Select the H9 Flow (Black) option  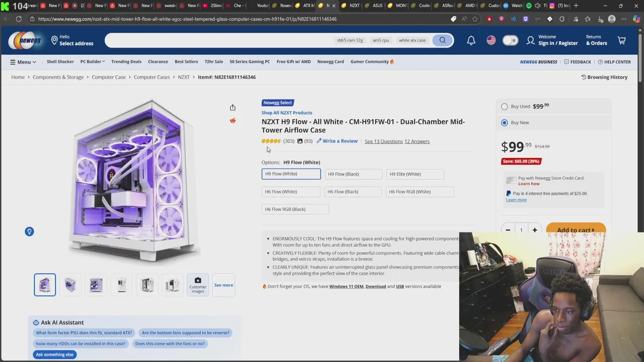click(353, 174)
